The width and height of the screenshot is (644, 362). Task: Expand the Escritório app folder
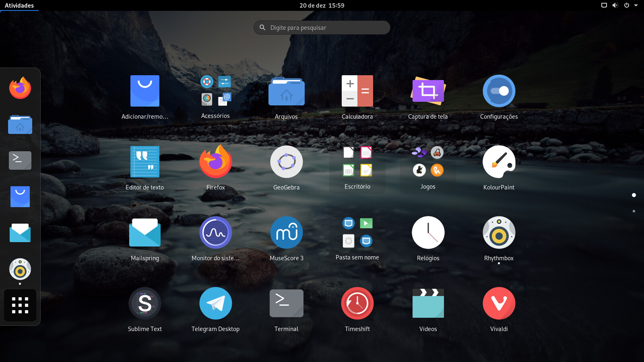pos(357,162)
